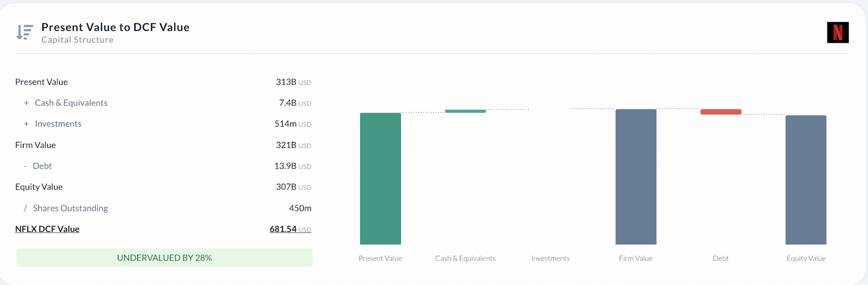This screenshot has height=285, width=868.
Task: Click the sort-descending icon beside the title
Action: pyautogui.click(x=24, y=33)
